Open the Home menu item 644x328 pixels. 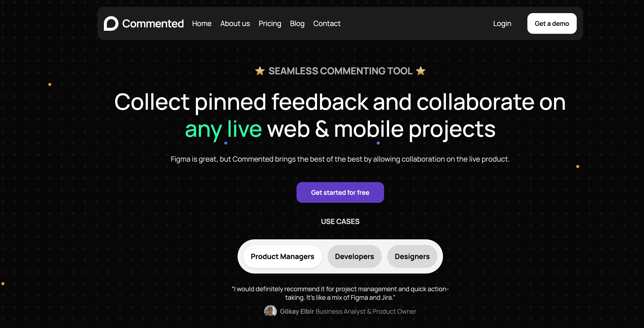point(202,23)
